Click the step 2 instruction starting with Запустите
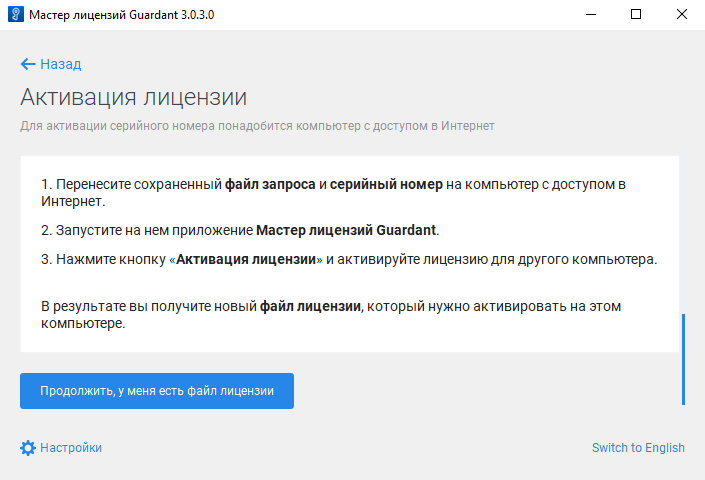 (240, 230)
